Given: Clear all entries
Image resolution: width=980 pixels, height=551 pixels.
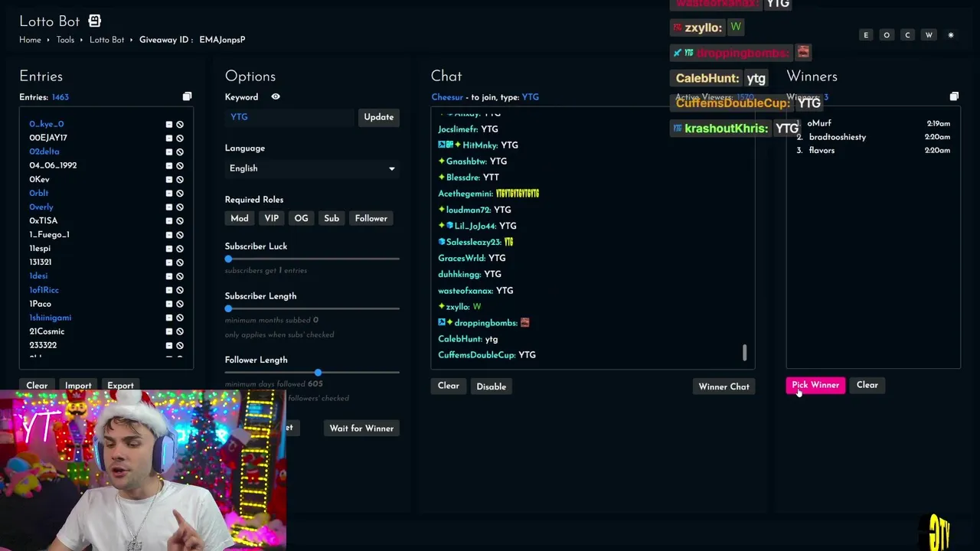Looking at the screenshot, I should click(x=37, y=386).
